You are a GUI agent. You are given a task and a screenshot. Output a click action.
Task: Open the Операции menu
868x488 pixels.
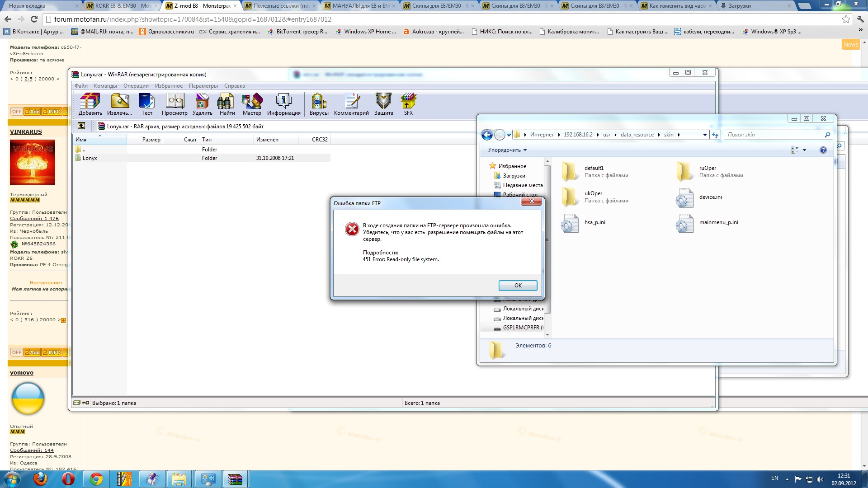pos(136,86)
